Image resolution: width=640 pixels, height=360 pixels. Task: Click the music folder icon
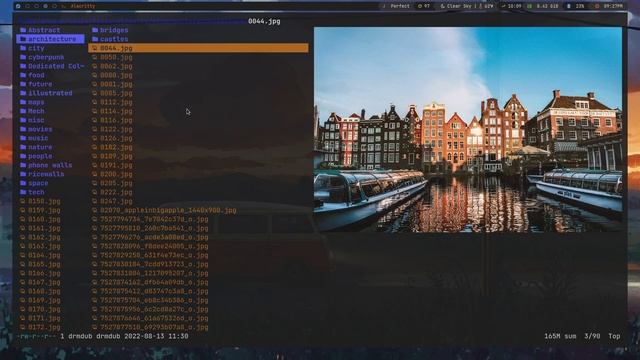pyautogui.click(x=23, y=138)
